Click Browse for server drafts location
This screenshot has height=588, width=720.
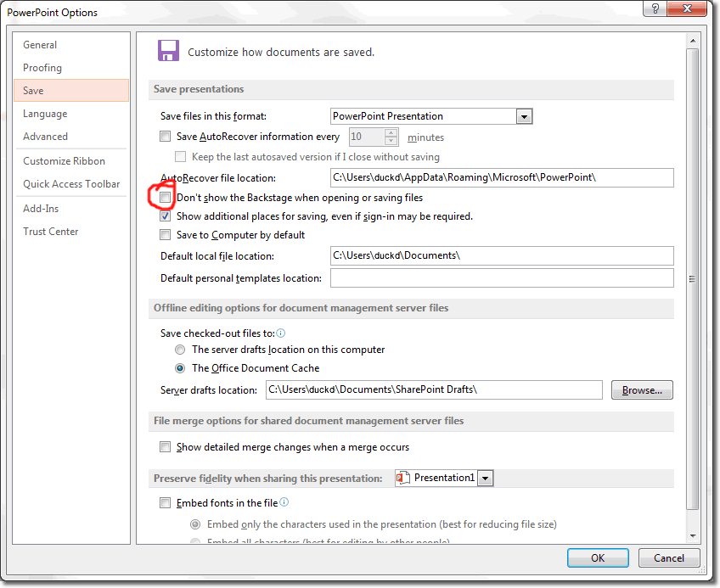point(642,389)
